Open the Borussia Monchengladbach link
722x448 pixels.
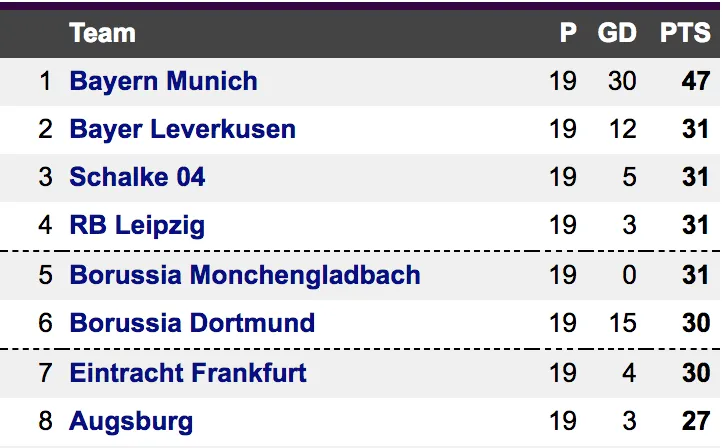(x=244, y=275)
